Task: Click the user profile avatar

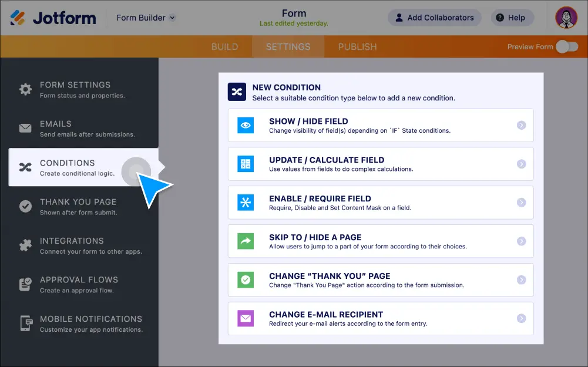Action: pyautogui.click(x=566, y=18)
